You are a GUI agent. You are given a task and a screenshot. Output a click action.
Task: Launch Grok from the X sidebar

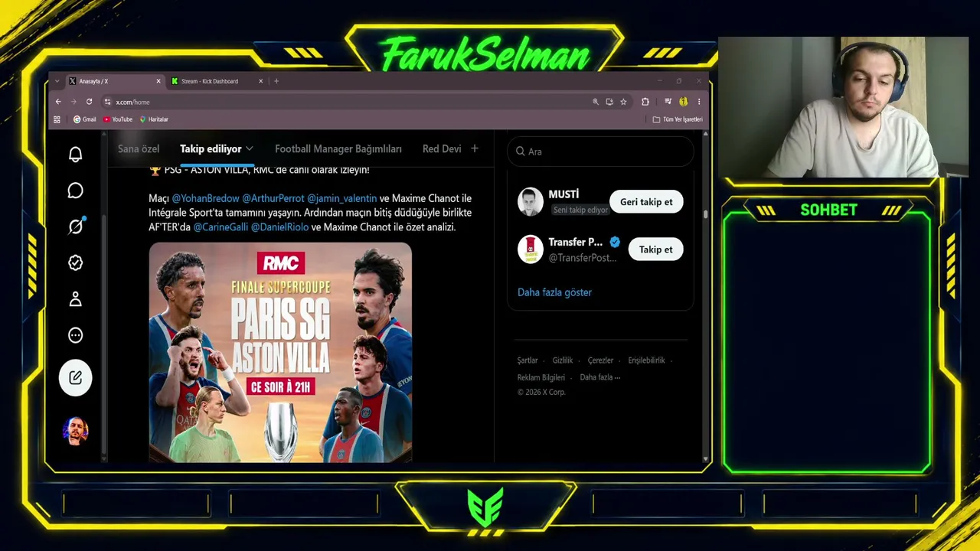click(x=75, y=227)
